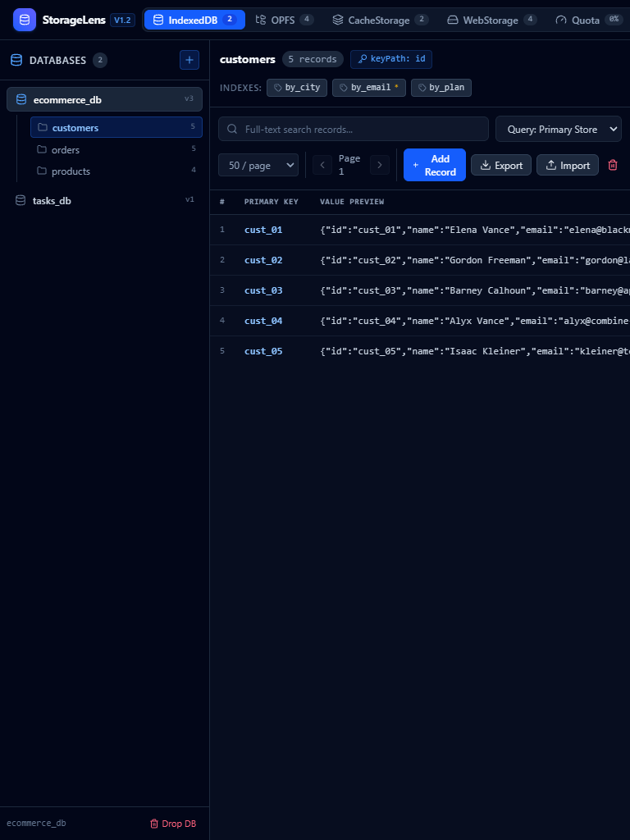This screenshot has width=630, height=840.
Task: Click the Import button
Action: (x=568, y=165)
